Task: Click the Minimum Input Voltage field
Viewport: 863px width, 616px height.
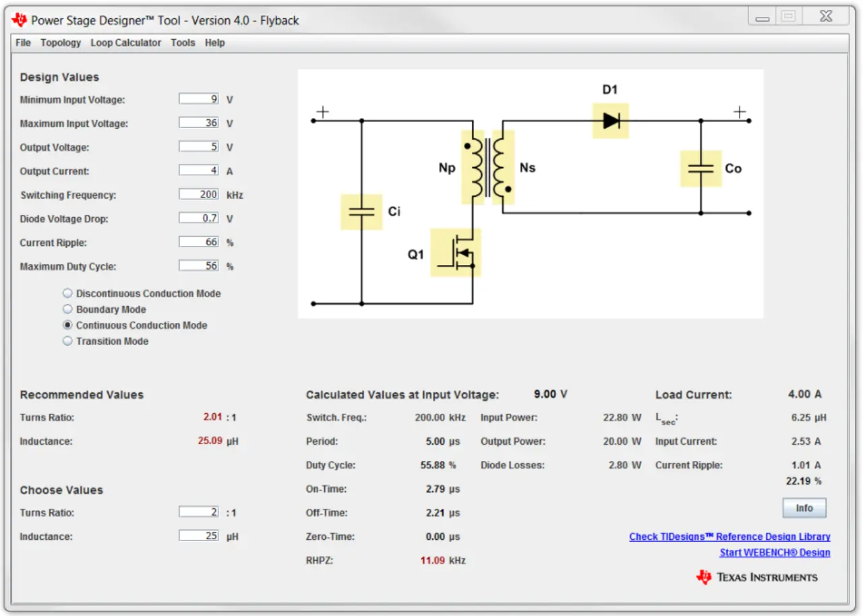Action: 199,99
